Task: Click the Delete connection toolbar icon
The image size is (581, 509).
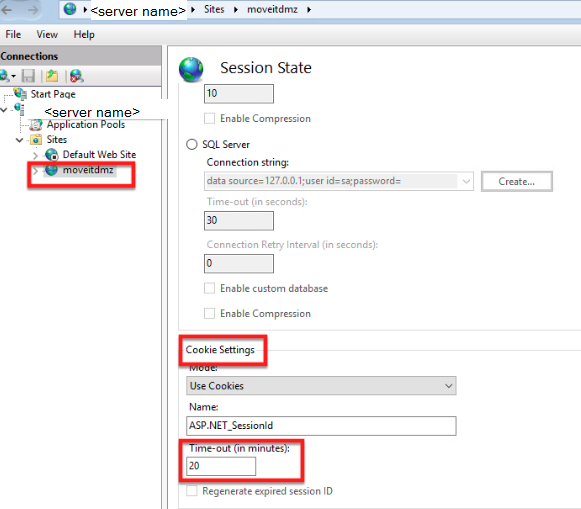Action: (76, 76)
